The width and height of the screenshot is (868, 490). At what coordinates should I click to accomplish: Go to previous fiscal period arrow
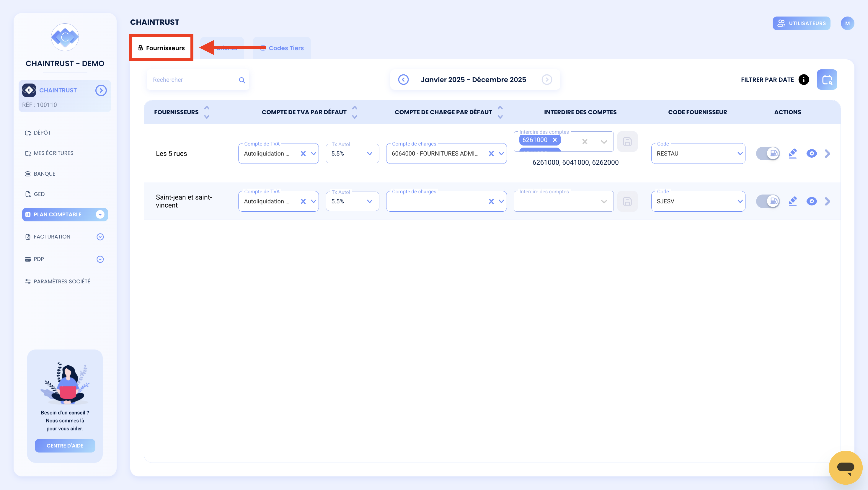pyautogui.click(x=403, y=79)
